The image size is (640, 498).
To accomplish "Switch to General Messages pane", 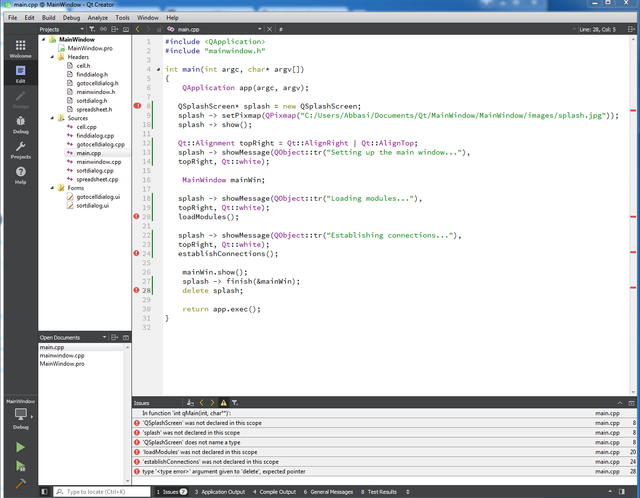I will tap(328, 491).
